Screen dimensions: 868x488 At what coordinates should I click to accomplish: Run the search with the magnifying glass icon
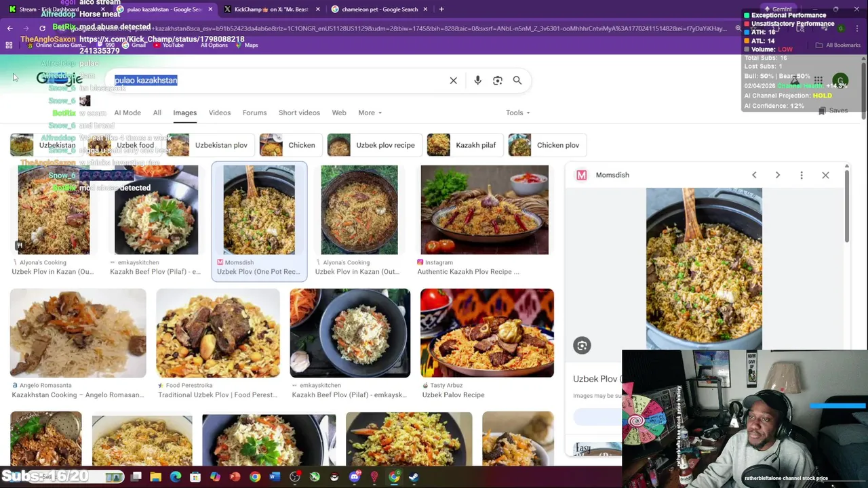pos(517,81)
